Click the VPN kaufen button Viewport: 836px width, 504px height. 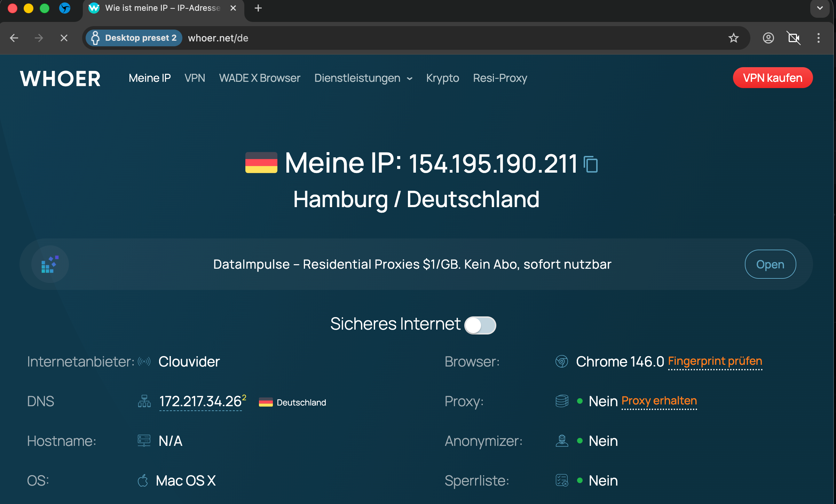coord(772,78)
